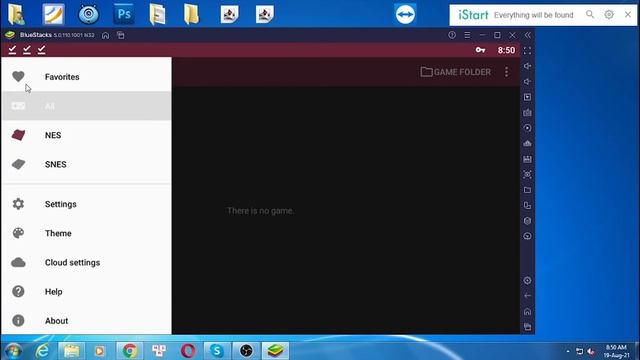Click the BlueStacks sidebar recent apps button
This screenshot has width=640, height=360.
coord(527,327)
